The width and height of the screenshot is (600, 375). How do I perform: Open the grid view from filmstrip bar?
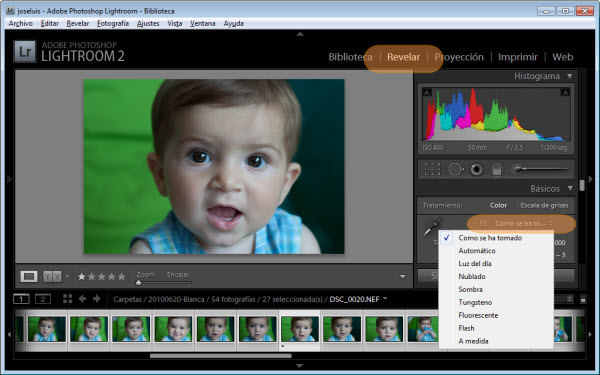tap(67, 299)
